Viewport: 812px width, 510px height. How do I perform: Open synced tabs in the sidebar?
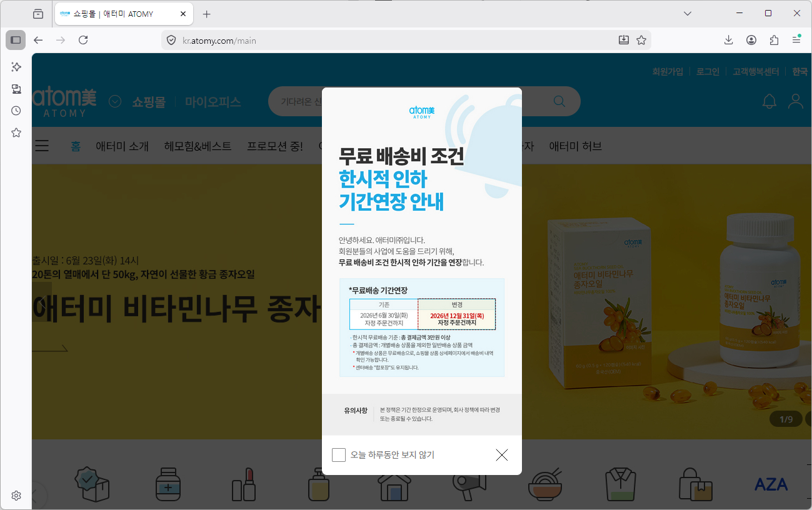16,89
